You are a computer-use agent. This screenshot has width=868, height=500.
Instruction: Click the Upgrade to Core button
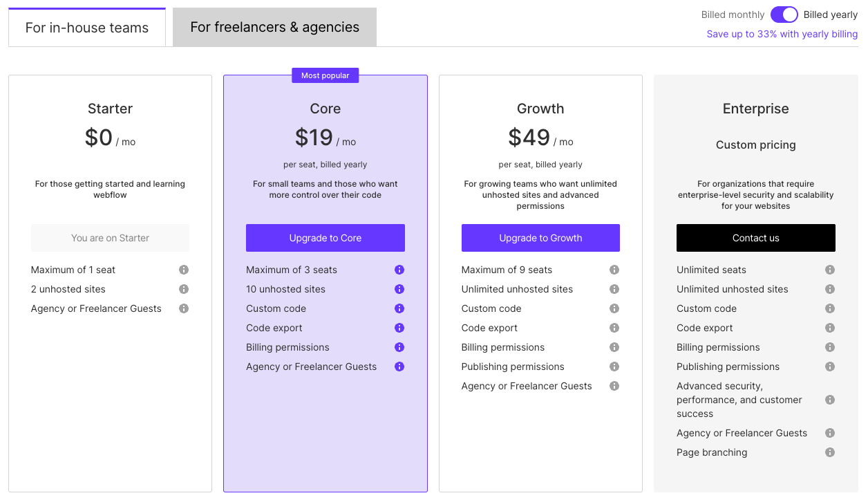coord(325,238)
